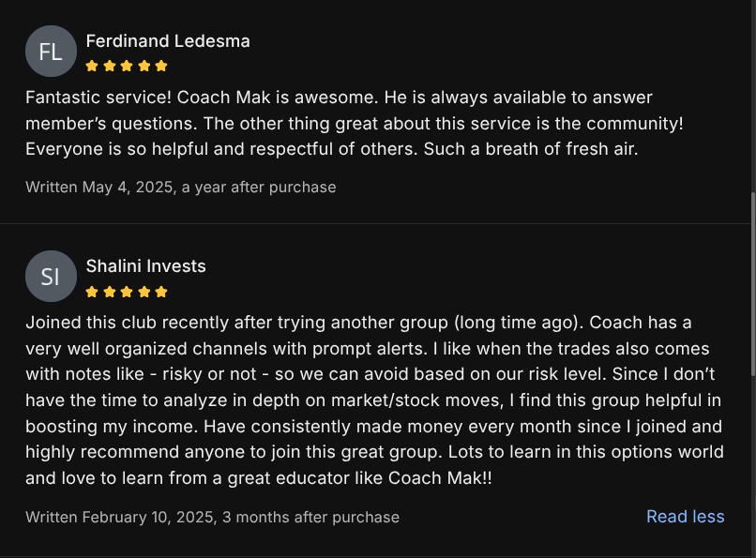756x558 pixels.
Task: Click the "Written May 4, 2025" date
Action: [x=99, y=187]
